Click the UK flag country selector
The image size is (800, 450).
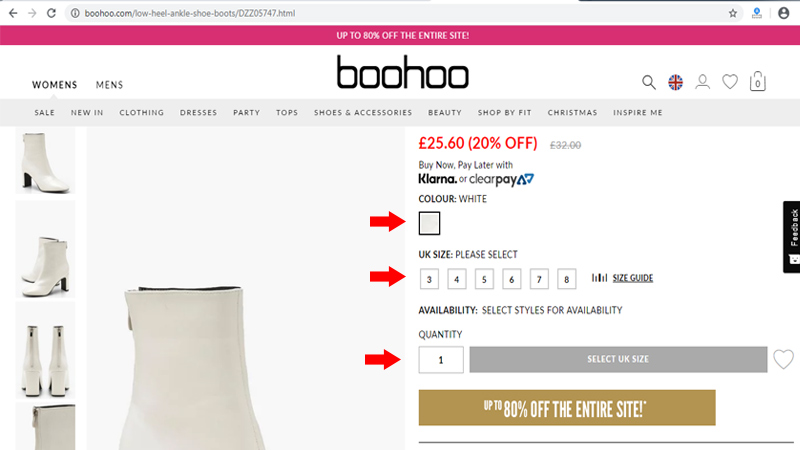tap(676, 82)
